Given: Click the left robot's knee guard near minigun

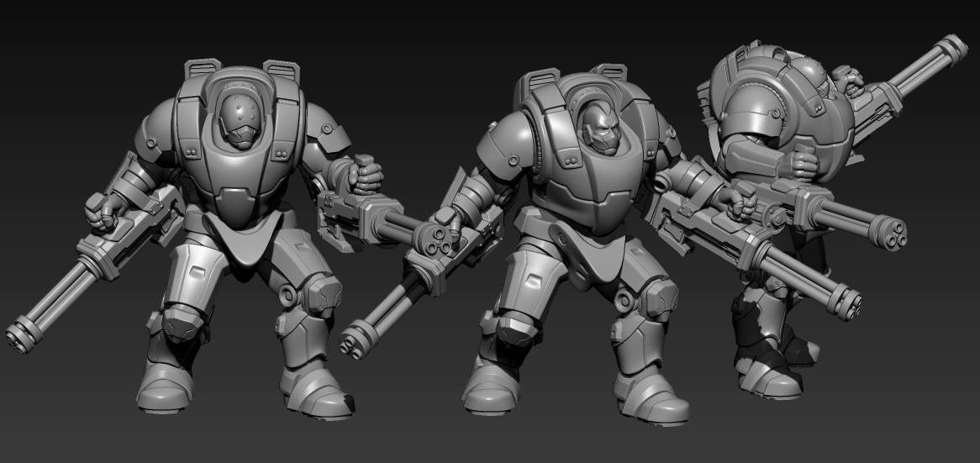Looking at the screenshot, I should pyautogui.click(x=182, y=321).
